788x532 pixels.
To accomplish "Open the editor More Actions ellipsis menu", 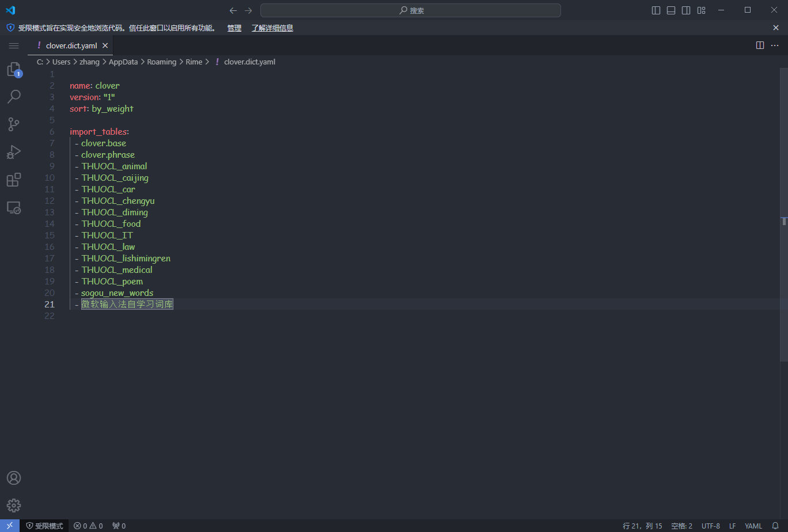I will 774,45.
